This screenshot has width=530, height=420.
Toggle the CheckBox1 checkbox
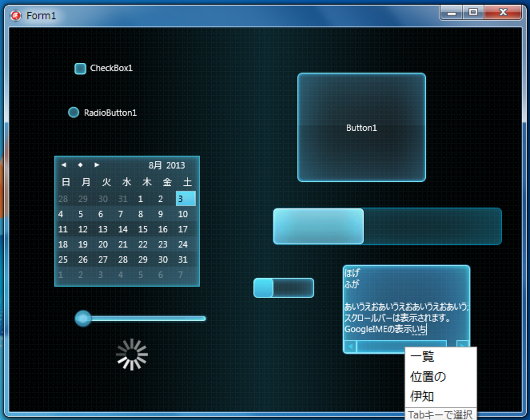coord(80,68)
